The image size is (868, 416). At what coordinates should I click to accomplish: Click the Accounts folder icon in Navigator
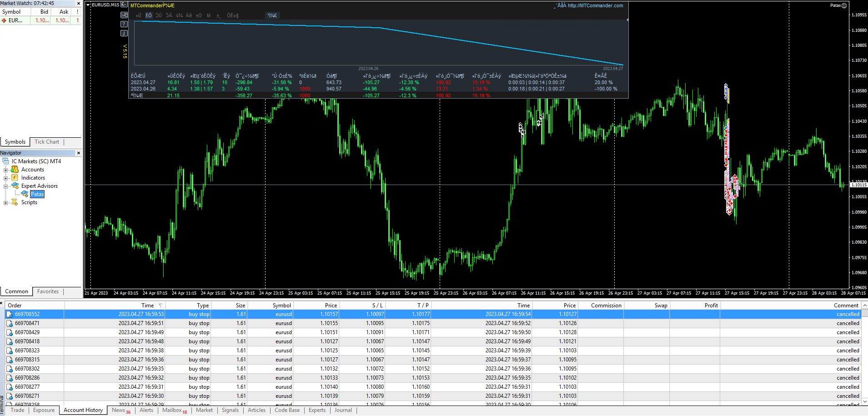[15, 170]
